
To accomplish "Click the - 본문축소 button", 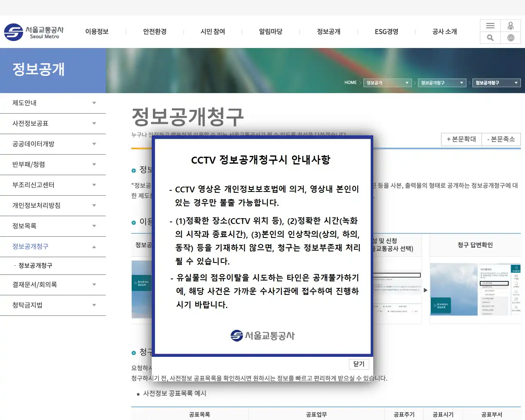I will 501,139.
